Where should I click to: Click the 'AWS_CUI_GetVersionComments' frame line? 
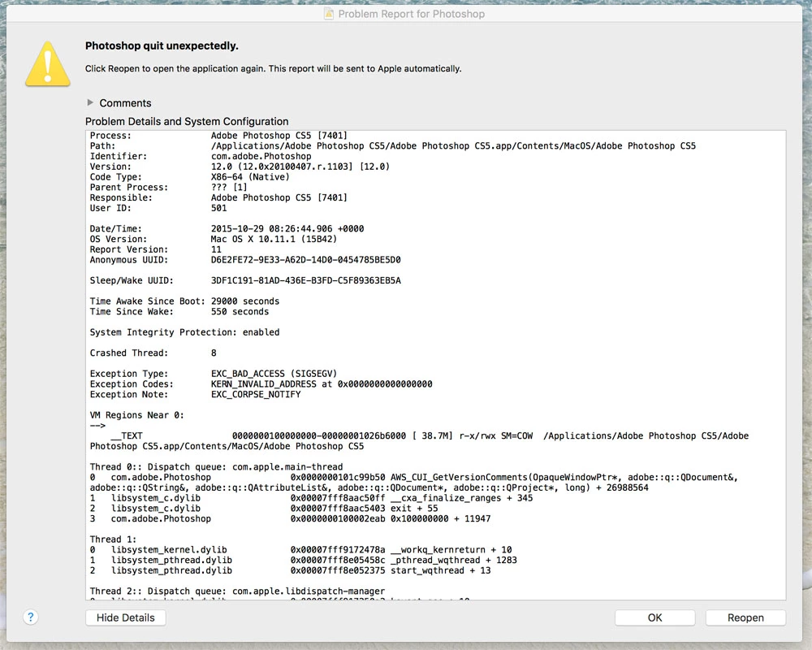(413, 483)
